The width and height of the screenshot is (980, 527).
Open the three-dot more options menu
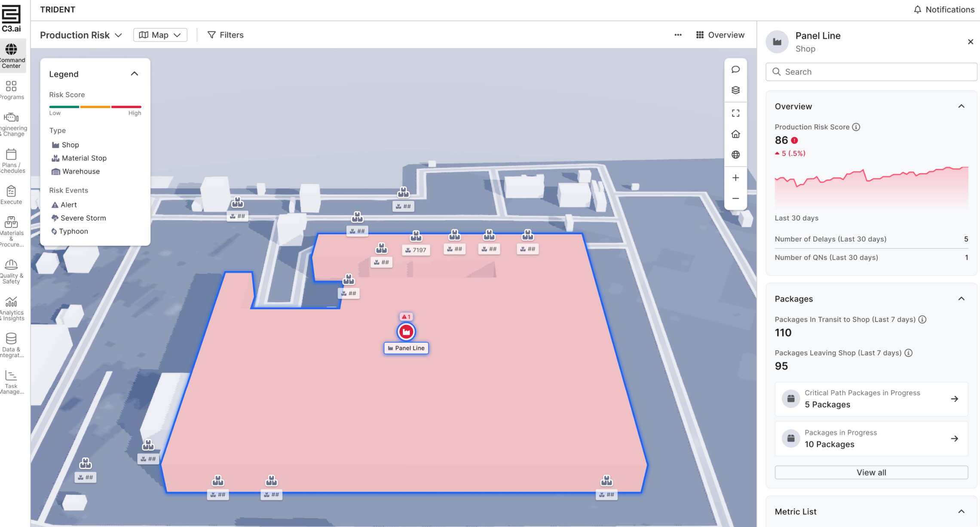tap(678, 35)
